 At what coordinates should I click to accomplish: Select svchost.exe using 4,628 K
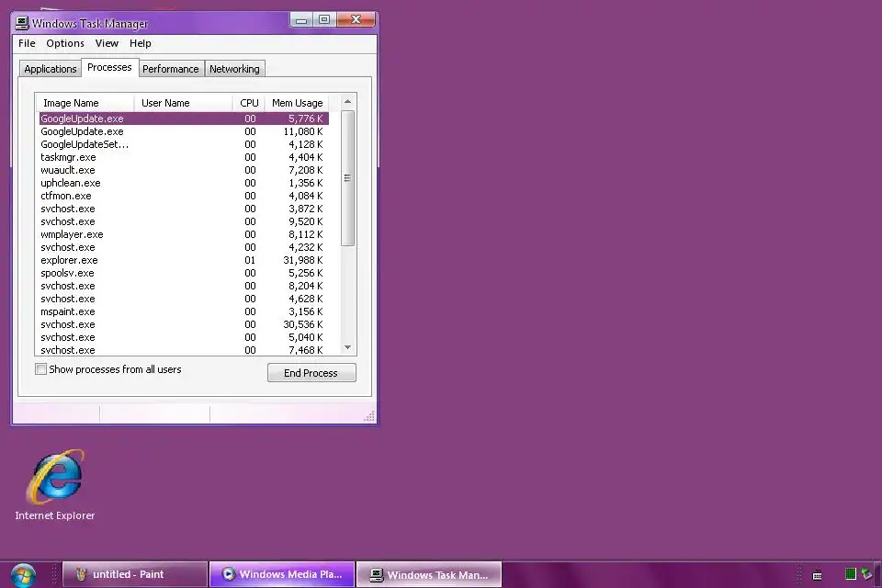pyautogui.click(x=184, y=299)
